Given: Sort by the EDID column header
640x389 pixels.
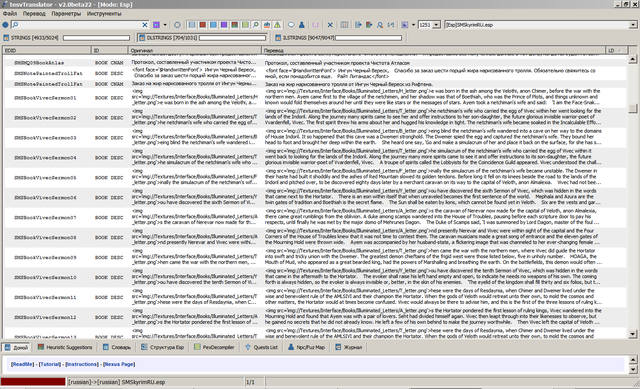Looking at the screenshot, I should point(47,50).
